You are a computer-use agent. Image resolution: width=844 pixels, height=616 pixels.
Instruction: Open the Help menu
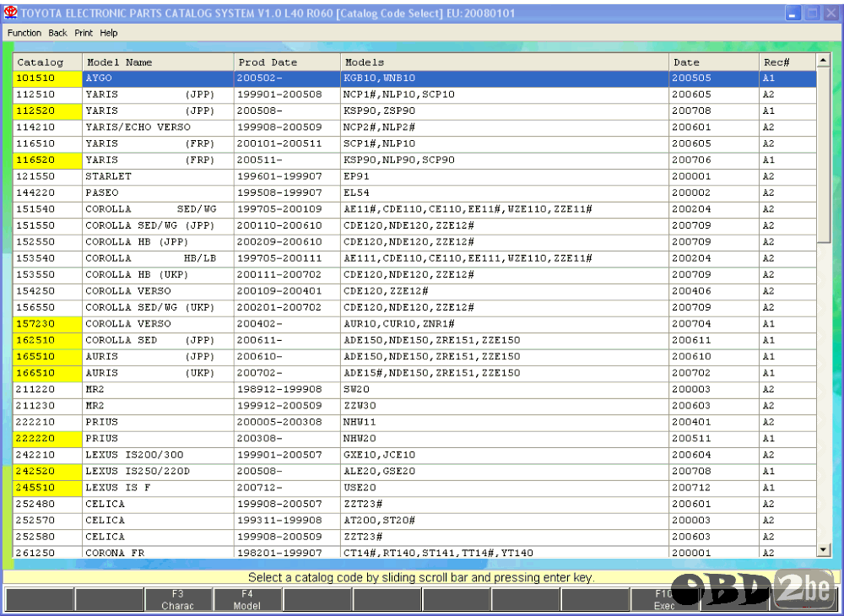[x=108, y=33]
